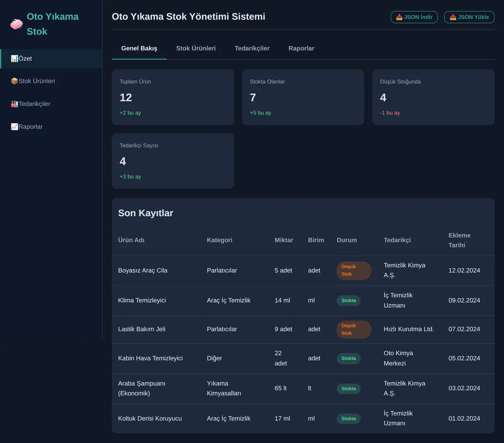The height and width of the screenshot is (443, 504).
Task: Click the Lastik Bakım Jeli product name
Action: (x=142, y=329)
